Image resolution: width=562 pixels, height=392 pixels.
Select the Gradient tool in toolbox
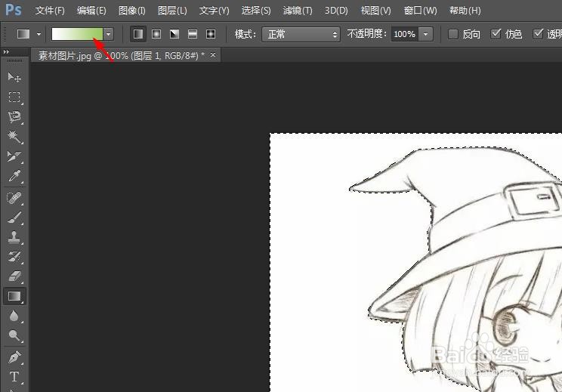coord(14,296)
